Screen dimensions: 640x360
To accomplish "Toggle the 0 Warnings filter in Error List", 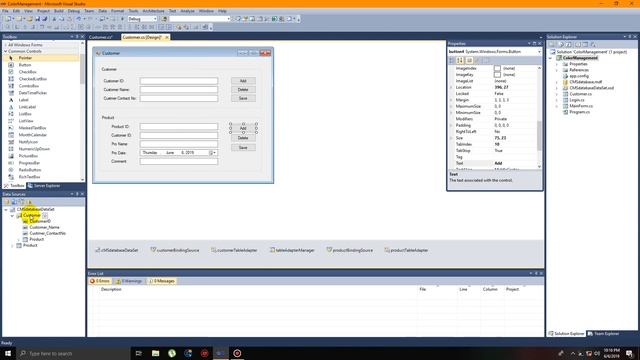I will [129, 281].
